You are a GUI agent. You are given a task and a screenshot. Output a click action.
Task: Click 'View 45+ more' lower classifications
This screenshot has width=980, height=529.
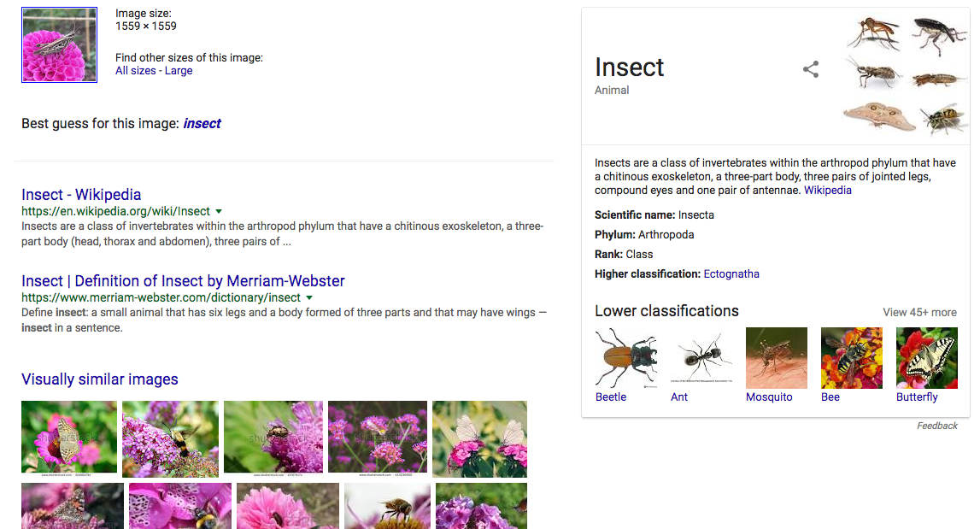click(919, 312)
